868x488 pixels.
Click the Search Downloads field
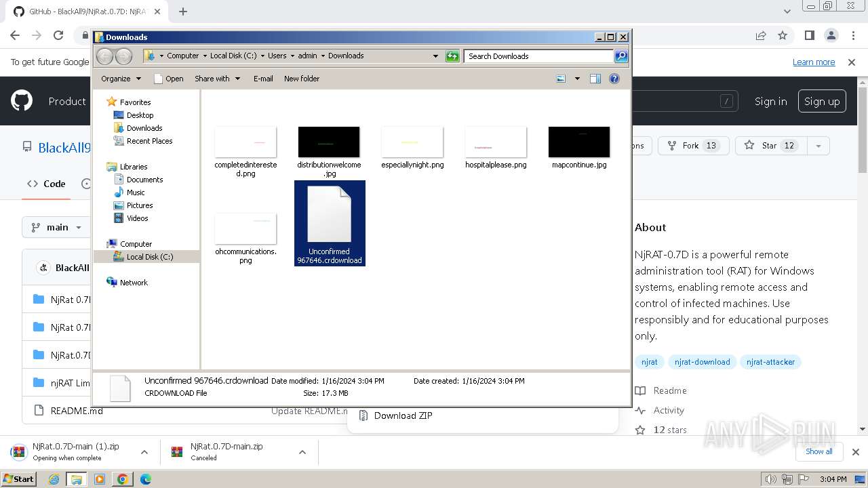pyautogui.click(x=538, y=56)
